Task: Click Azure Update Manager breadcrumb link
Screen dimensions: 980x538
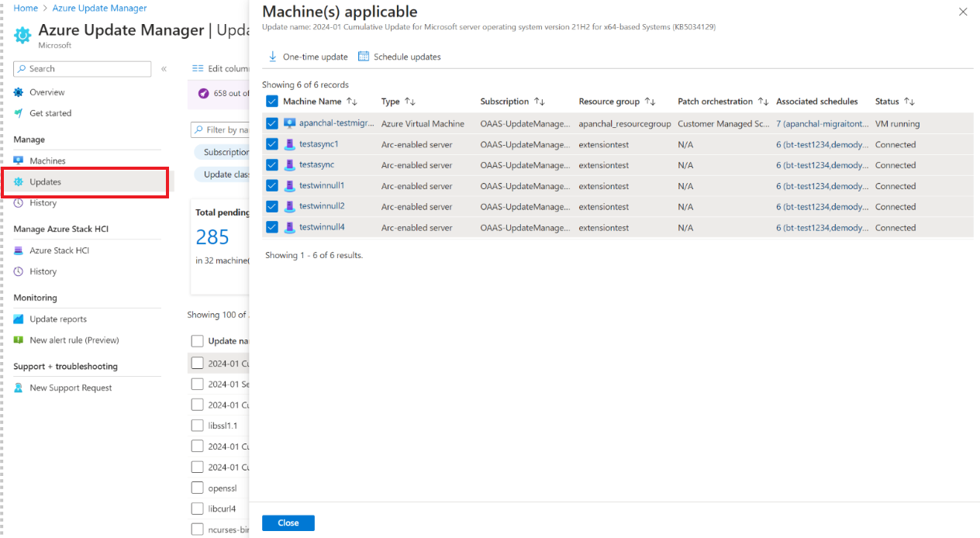Action: 99,8
